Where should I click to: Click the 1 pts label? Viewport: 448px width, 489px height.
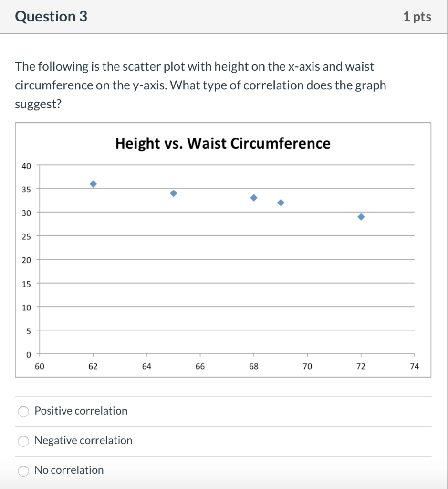pos(417,16)
